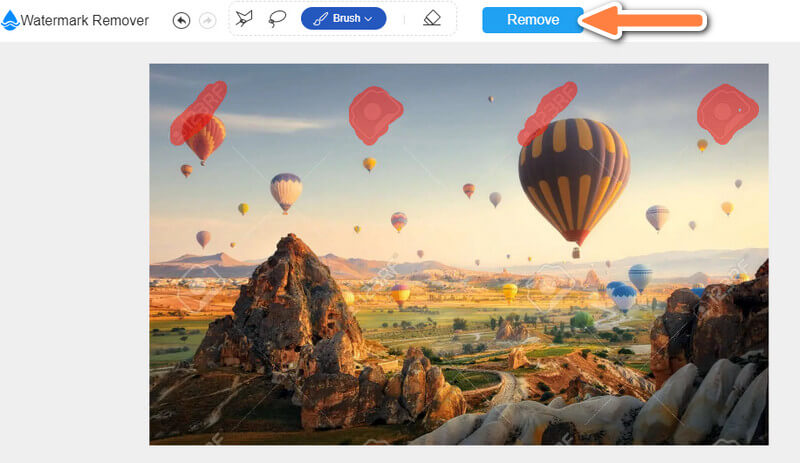Click the red brush mark in the top-right corner
This screenshot has height=463, width=800.
click(x=727, y=111)
